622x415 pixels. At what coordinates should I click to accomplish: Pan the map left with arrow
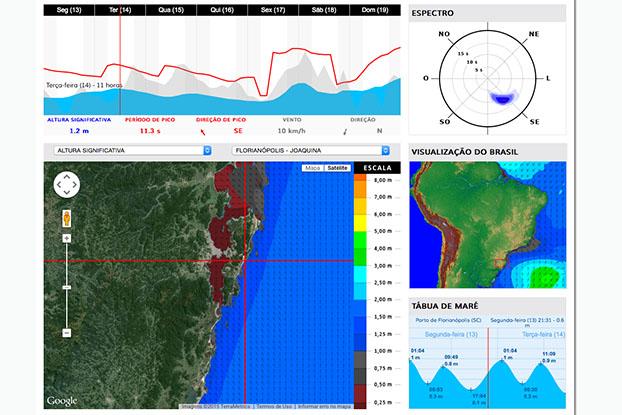[59, 185]
